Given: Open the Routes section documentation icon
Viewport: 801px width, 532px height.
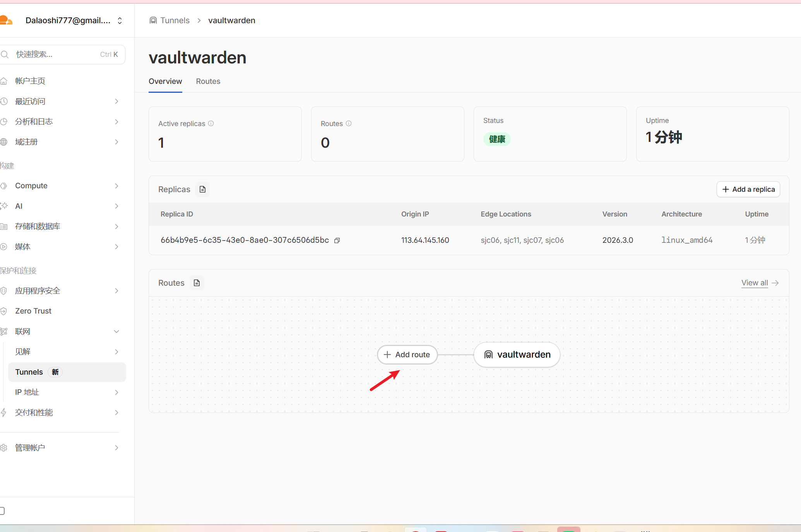Looking at the screenshot, I should point(197,283).
